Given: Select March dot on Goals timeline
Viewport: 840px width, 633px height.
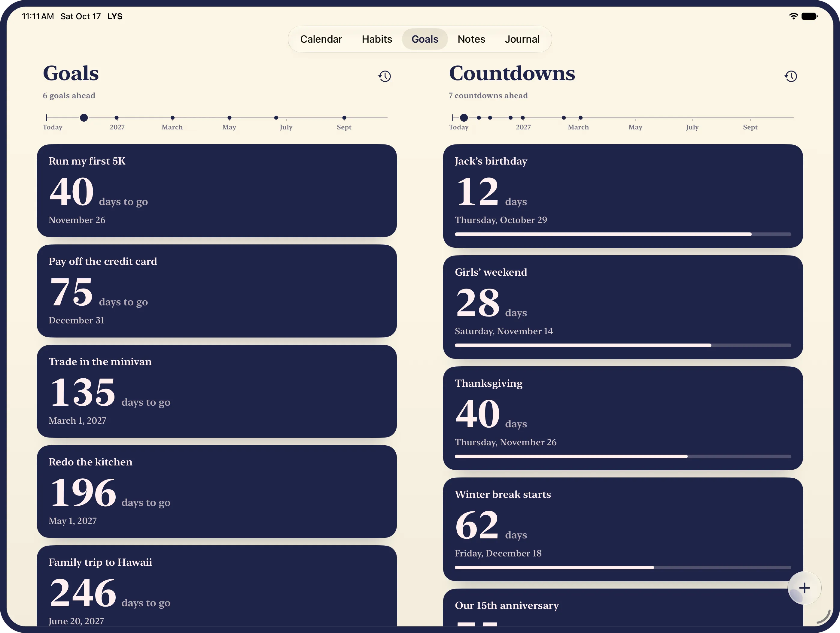Looking at the screenshot, I should pos(172,118).
